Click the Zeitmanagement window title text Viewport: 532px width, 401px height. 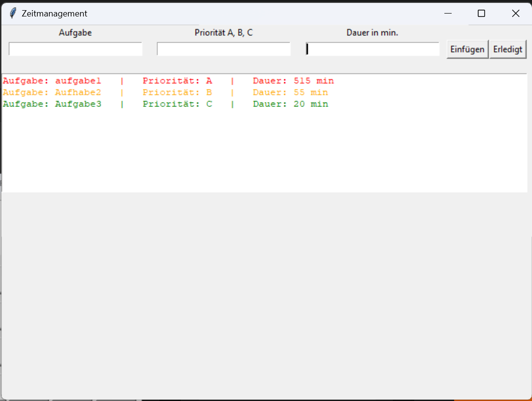54,14
